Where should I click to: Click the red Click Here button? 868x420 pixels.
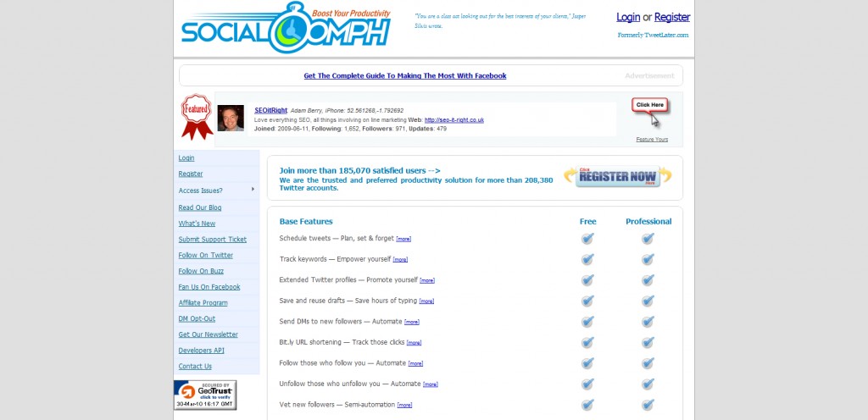click(x=652, y=105)
